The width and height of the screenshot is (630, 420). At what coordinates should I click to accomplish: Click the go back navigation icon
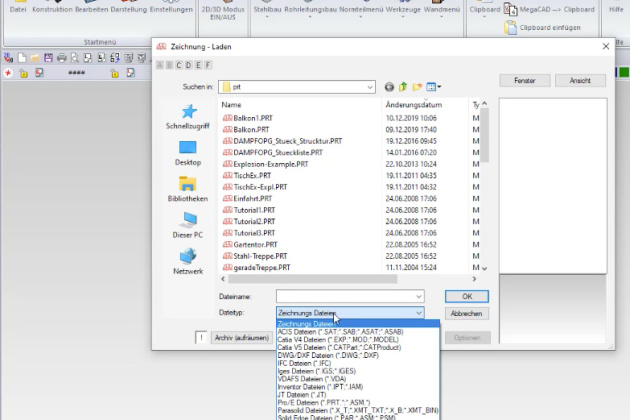[389, 87]
